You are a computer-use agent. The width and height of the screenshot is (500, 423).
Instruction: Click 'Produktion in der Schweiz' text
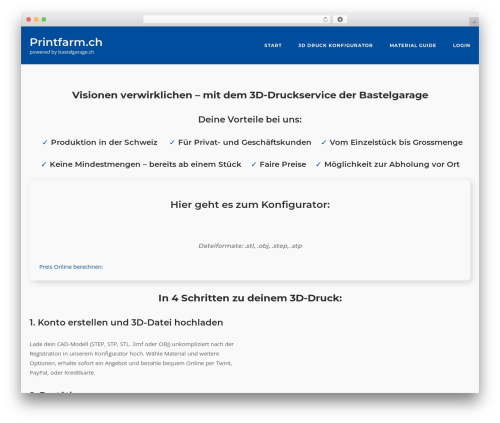coord(104,142)
